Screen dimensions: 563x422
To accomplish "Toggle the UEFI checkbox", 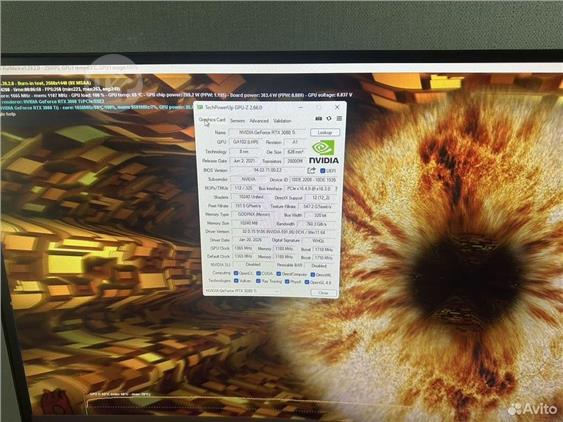I will (322, 171).
